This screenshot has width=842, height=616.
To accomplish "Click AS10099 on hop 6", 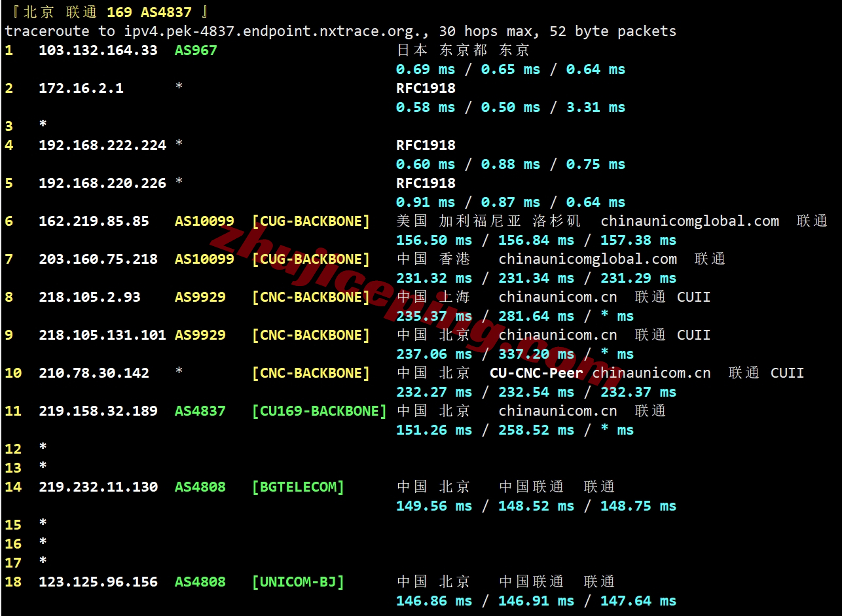I will (x=204, y=221).
